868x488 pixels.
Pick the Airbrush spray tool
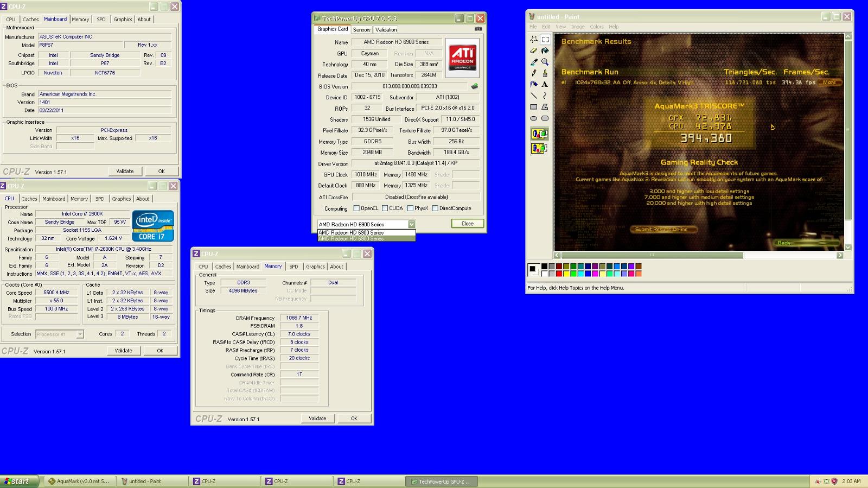(x=534, y=84)
